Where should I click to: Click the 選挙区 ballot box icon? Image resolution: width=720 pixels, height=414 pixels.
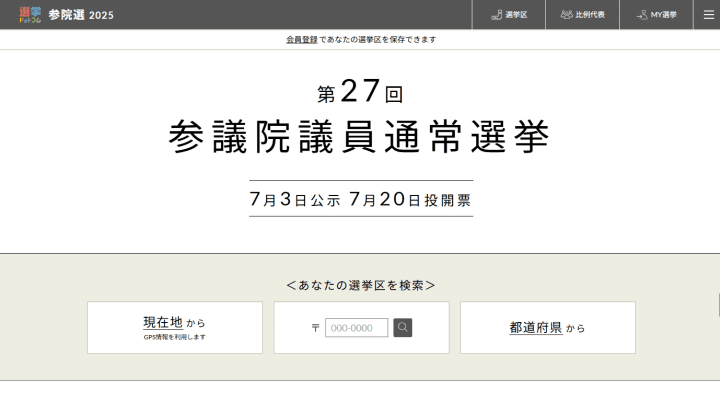coord(496,15)
